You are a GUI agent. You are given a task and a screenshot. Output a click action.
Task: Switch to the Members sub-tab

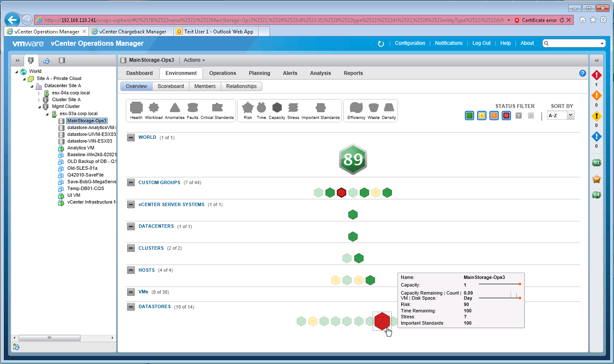205,86
